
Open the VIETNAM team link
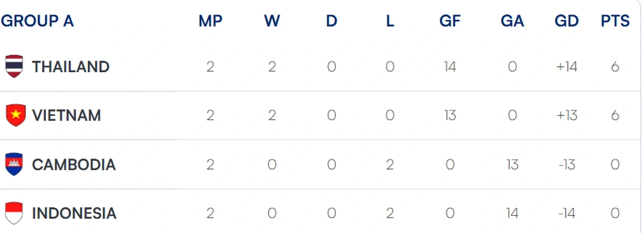point(66,115)
